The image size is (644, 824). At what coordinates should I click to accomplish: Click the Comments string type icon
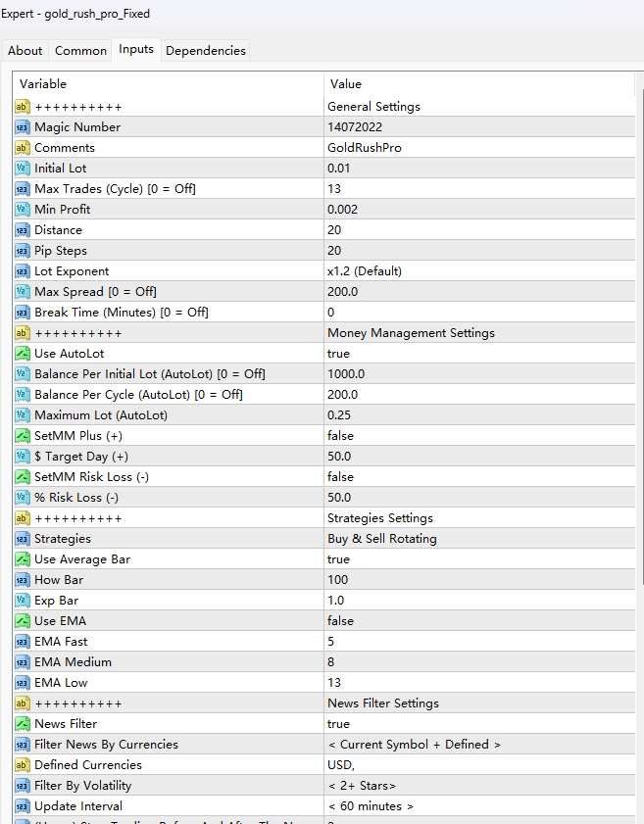click(23, 148)
